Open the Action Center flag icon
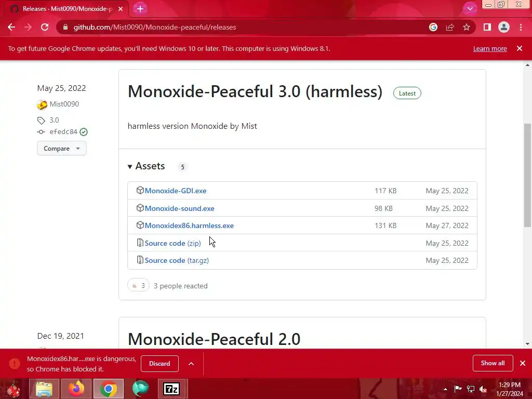The height and width of the screenshot is (399, 532). point(458,389)
